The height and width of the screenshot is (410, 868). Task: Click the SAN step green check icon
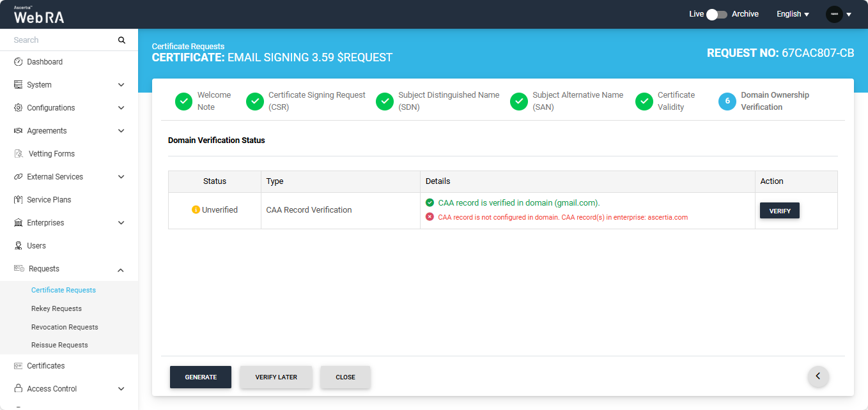pyautogui.click(x=519, y=102)
